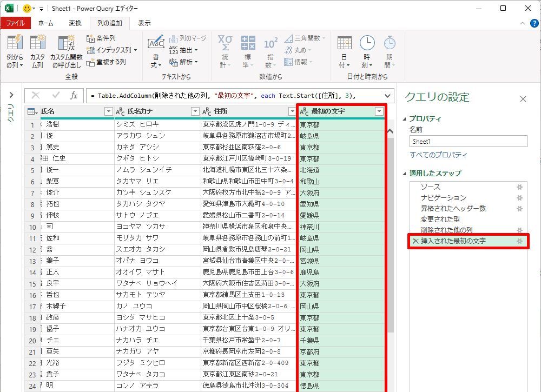The height and width of the screenshot is (392, 541).
Task: Select the 変更された型 applied step
Action: [x=440, y=219]
